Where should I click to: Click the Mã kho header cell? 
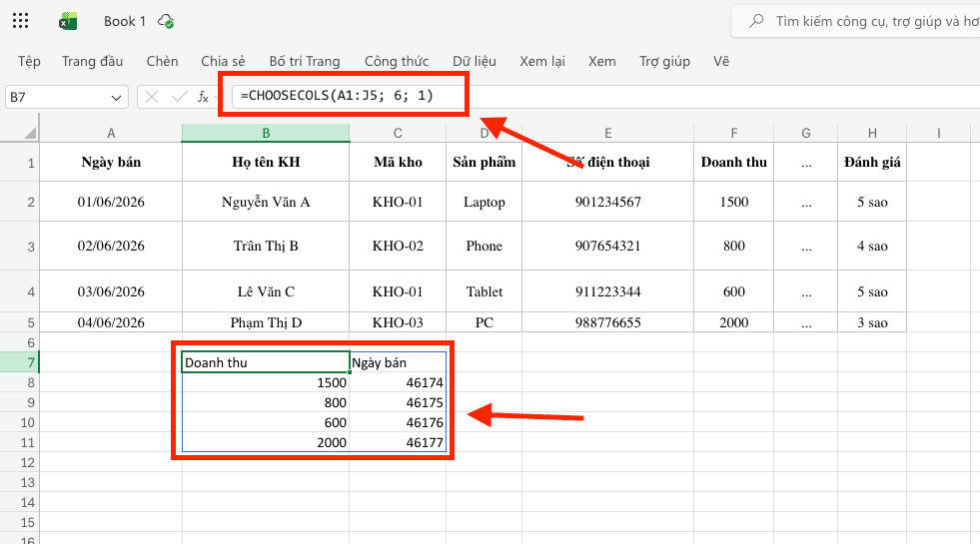[x=398, y=163]
